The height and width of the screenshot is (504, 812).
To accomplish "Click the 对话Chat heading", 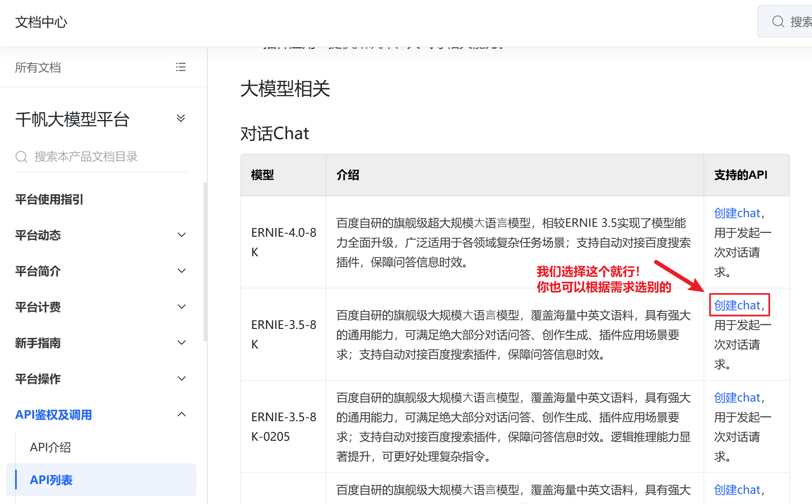I will click(275, 133).
